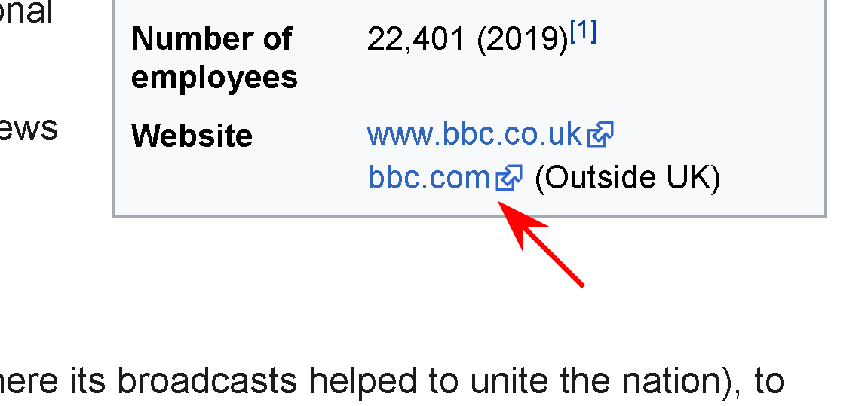This screenshot has height=406, width=868.
Task: Click the "Number of employees" row label
Action: pyautogui.click(x=214, y=58)
